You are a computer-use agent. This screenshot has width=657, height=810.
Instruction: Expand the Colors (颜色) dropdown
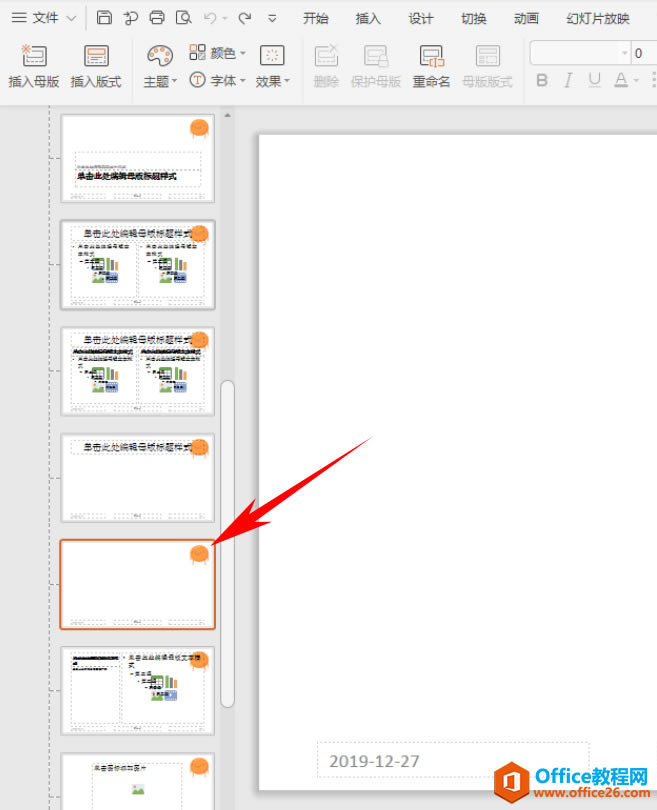217,53
